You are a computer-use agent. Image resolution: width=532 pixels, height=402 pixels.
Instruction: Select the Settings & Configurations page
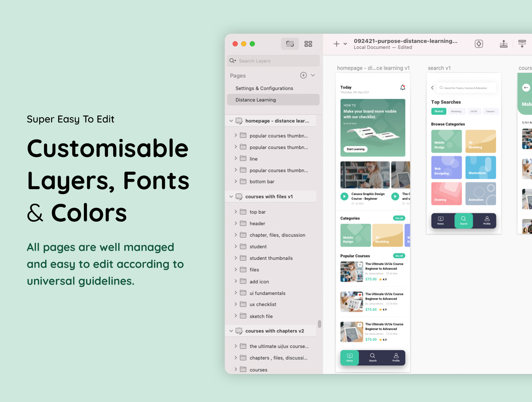click(x=264, y=88)
